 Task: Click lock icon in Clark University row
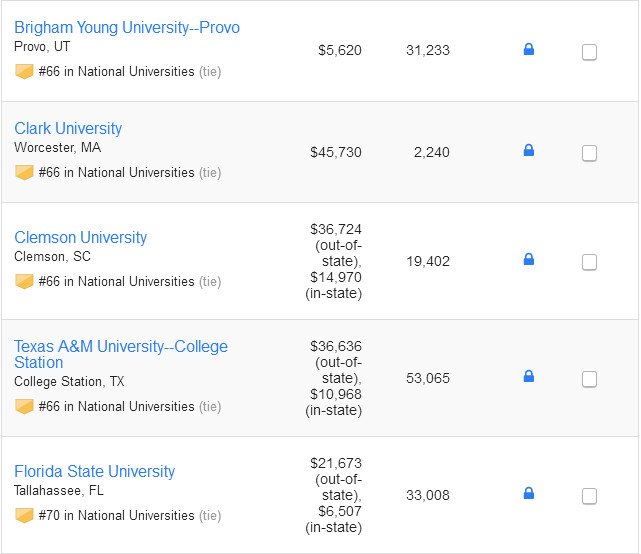pos(529,151)
